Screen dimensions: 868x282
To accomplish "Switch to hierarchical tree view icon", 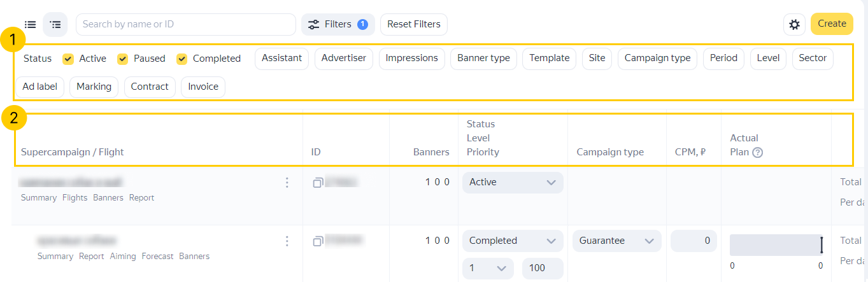I will click(55, 24).
